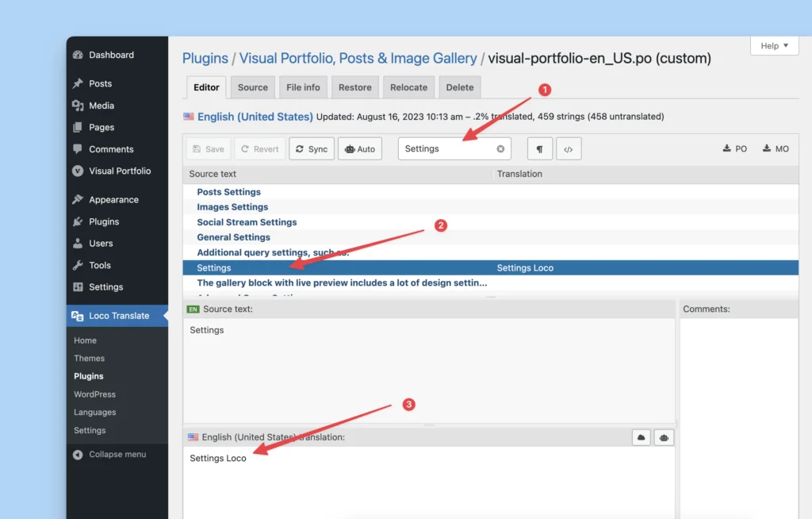Open the Restore tab
The width and height of the screenshot is (812, 519).
pyautogui.click(x=354, y=87)
